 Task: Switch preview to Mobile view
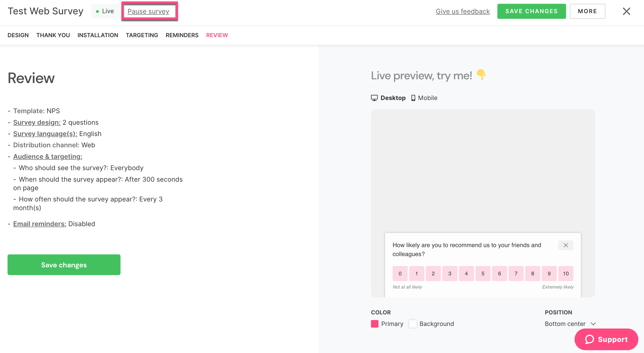click(424, 98)
